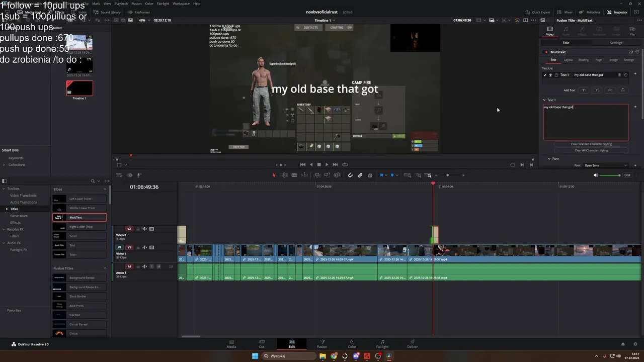Click timeline view options icon
The height and width of the screenshot is (362, 644).
119,175
